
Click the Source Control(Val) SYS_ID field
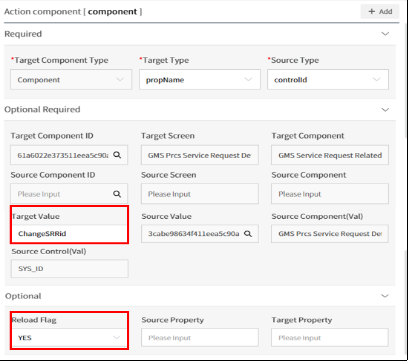point(69,269)
